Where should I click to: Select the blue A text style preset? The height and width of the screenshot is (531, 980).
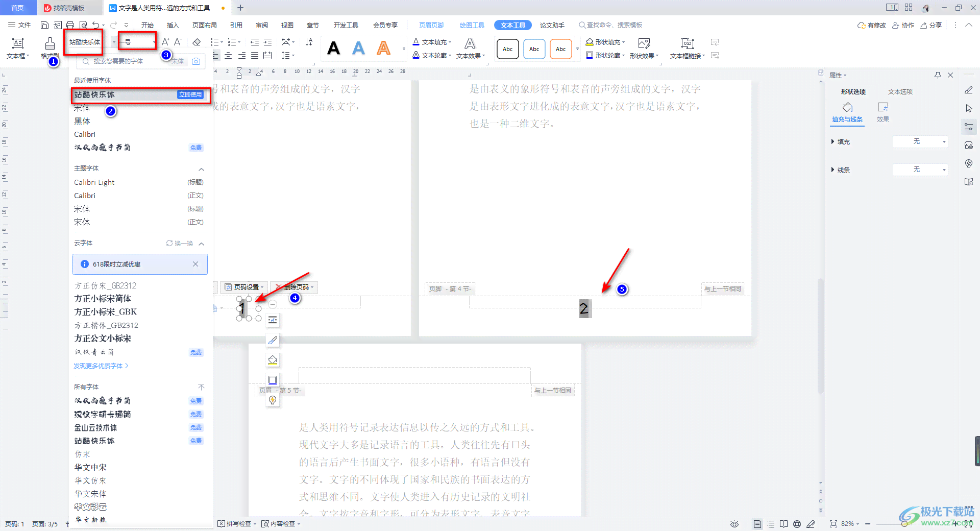[x=359, y=49]
